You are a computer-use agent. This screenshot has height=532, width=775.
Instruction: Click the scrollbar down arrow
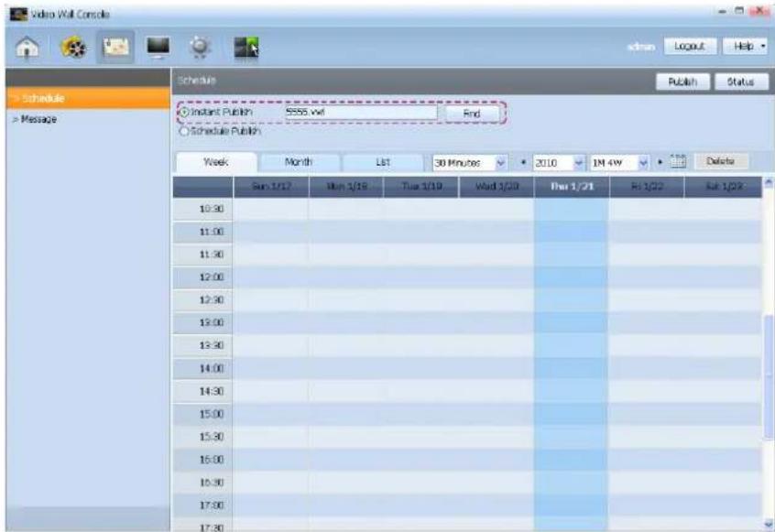pos(768,524)
